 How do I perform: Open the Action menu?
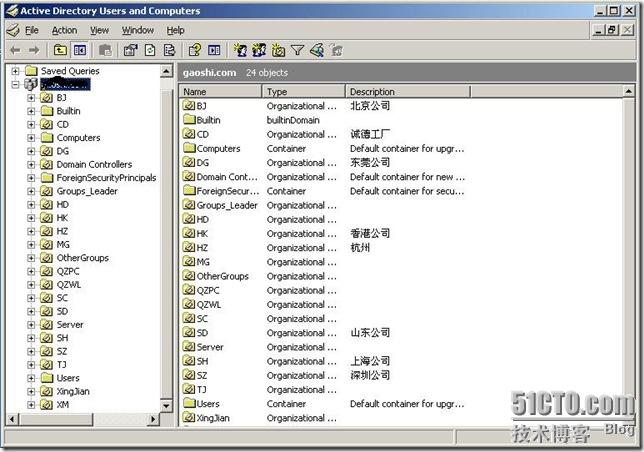pos(64,30)
